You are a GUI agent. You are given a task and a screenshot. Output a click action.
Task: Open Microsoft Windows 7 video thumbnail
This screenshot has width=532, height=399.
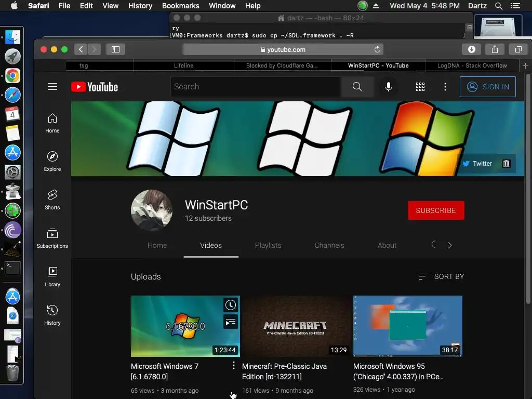tap(185, 326)
